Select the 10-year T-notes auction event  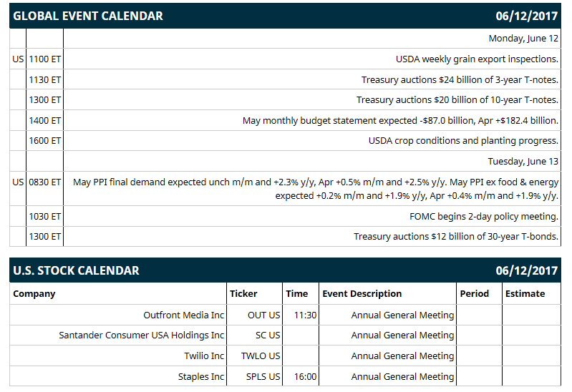[x=457, y=100]
